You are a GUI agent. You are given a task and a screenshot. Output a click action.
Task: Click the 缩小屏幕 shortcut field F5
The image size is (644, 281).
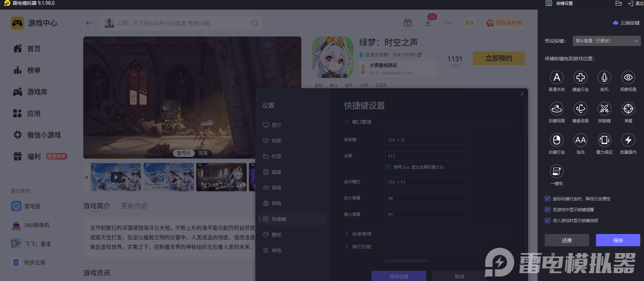(426, 215)
